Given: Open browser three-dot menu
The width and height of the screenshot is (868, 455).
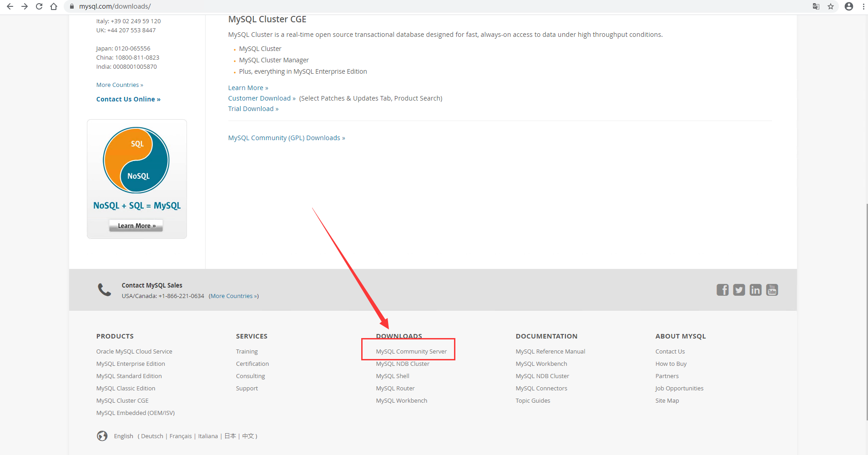Looking at the screenshot, I should pyautogui.click(x=863, y=6).
